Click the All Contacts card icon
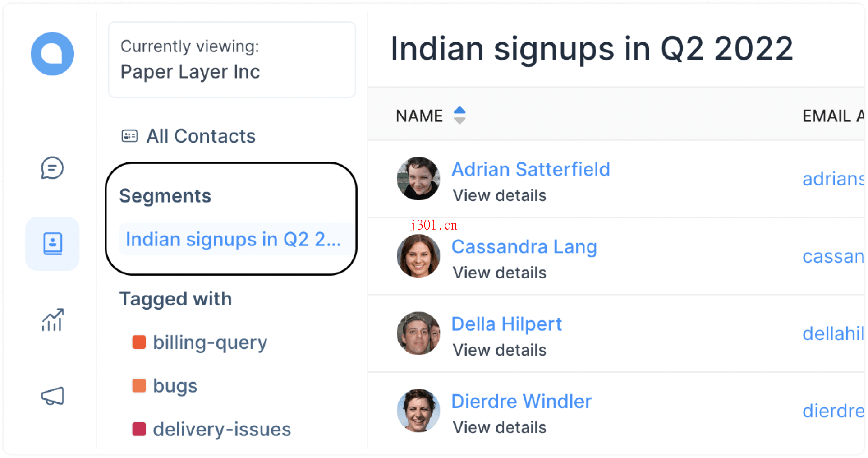 click(129, 136)
